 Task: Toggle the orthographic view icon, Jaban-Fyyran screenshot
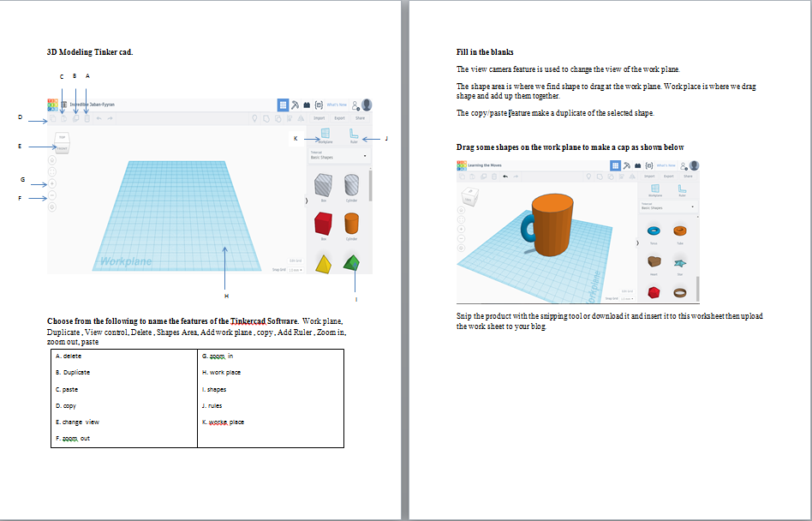[51, 207]
